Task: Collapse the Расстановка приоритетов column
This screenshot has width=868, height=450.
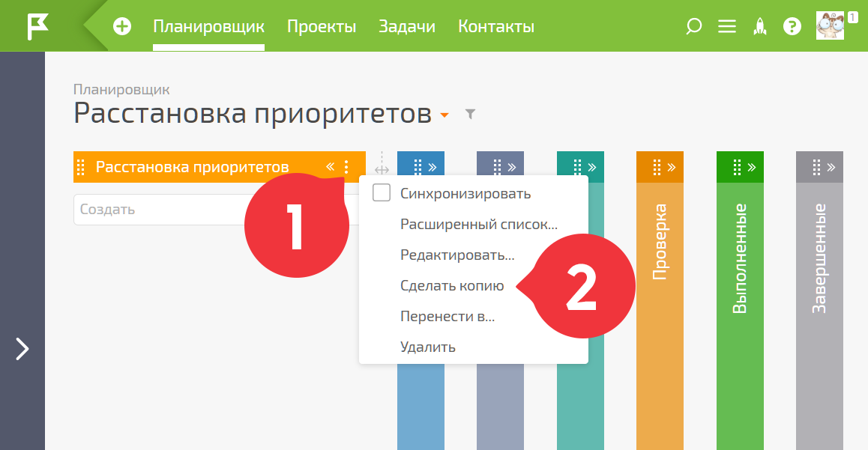Action: pyautogui.click(x=330, y=167)
